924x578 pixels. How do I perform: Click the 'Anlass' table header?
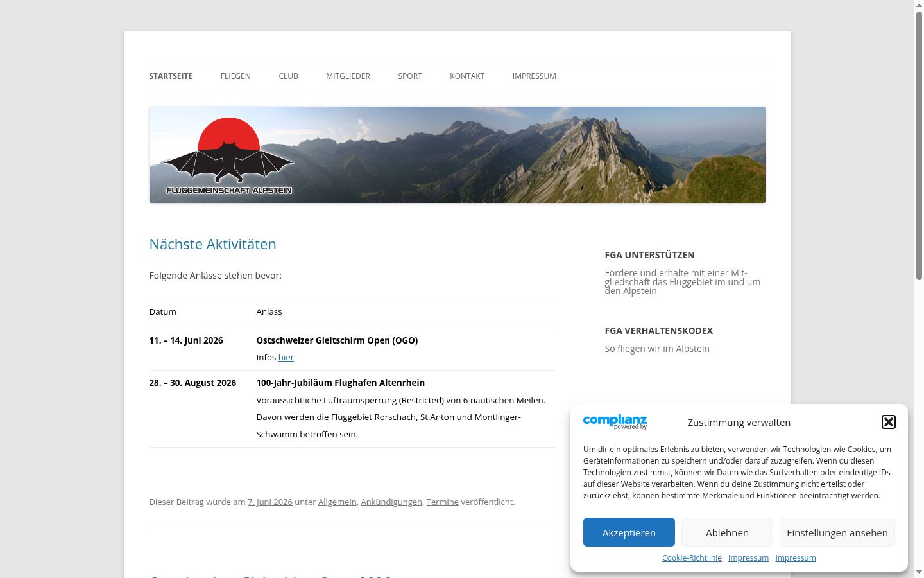(x=269, y=312)
